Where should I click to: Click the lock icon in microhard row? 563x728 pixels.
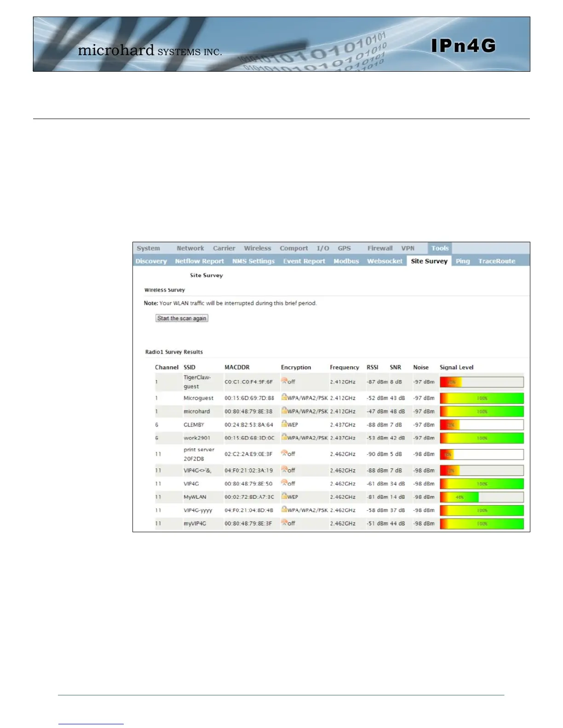point(284,411)
